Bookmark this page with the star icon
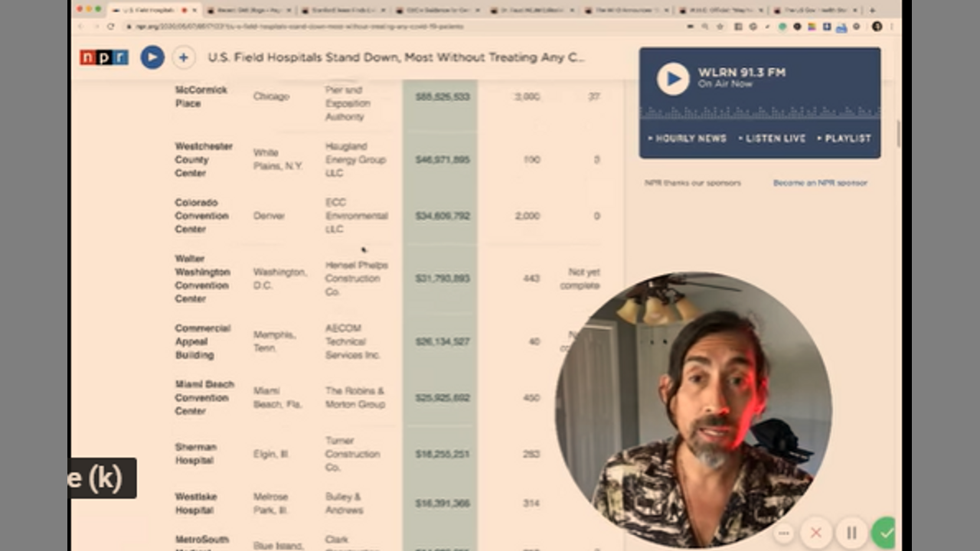This screenshot has width=980, height=551. [x=720, y=26]
